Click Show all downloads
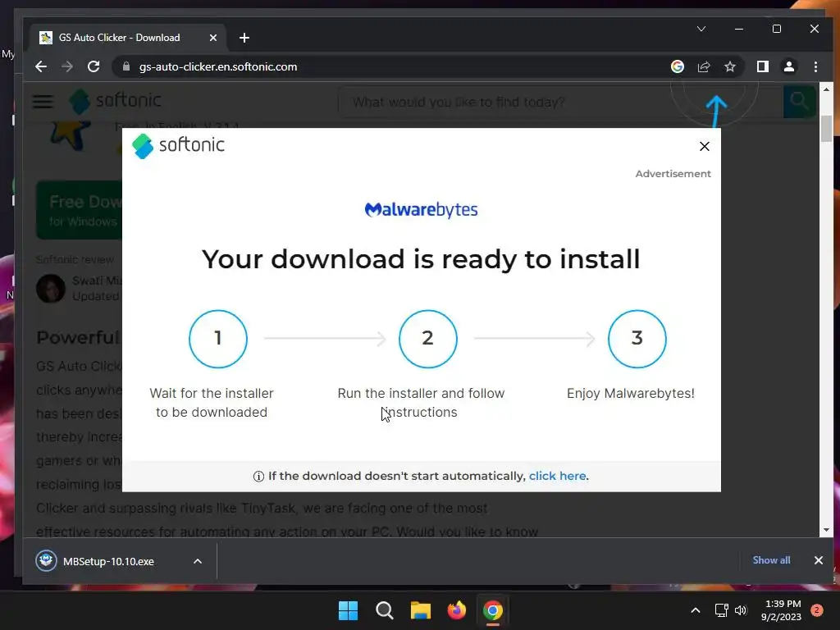840x630 pixels. point(771,559)
